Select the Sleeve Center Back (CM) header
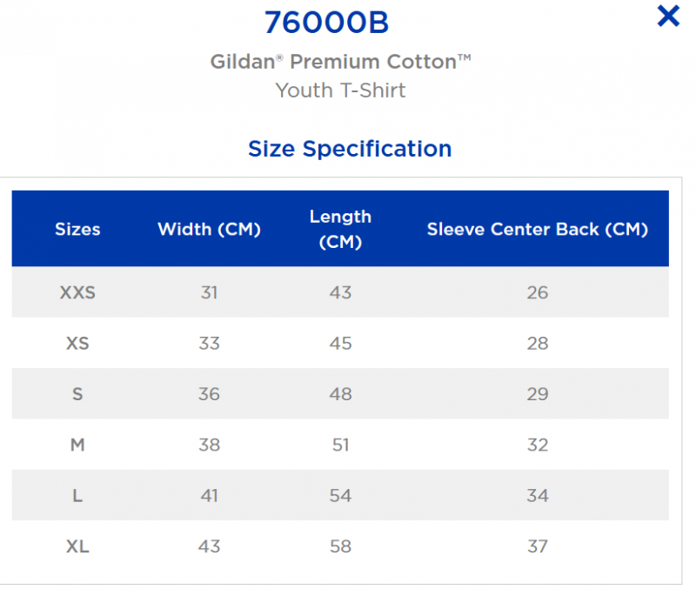Viewport: 696px width, 616px height. [x=538, y=230]
